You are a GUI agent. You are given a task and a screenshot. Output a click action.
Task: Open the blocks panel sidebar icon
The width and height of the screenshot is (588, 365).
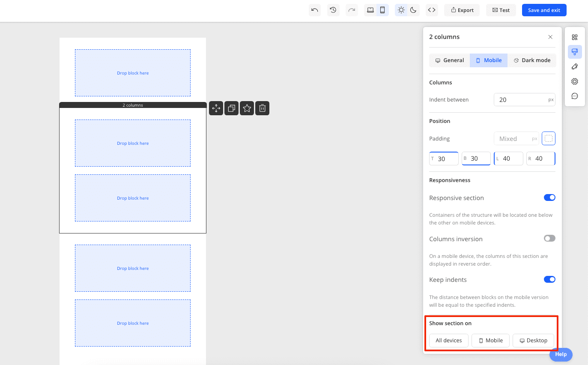tap(575, 37)
